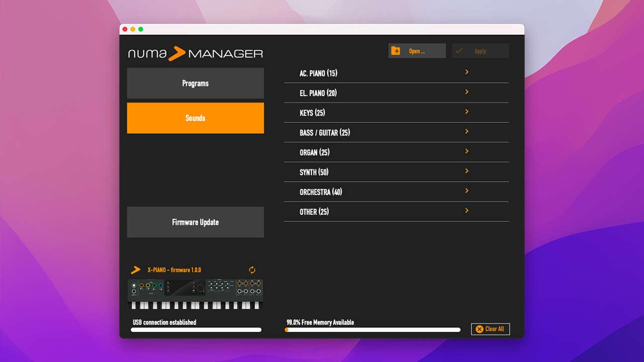
Task: Select the Sounds tab
Action: click(x=195, y=118)
